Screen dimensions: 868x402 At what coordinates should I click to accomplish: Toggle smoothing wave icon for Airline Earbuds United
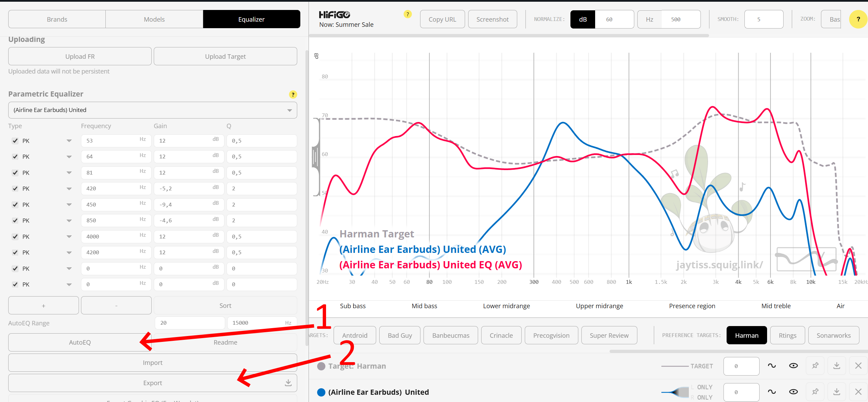pyautogui.click(x=772, y=392)
